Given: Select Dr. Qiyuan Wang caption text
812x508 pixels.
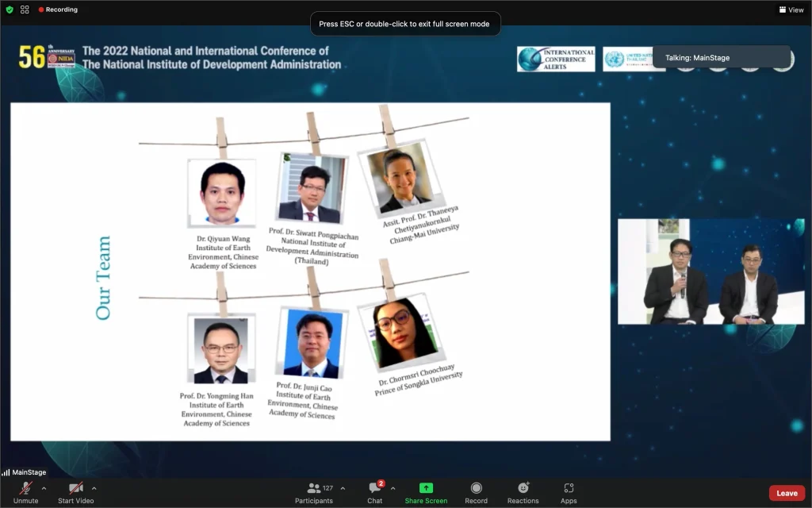Looking at the screenshot, I should pyautogui.click(x=223, y=252).
